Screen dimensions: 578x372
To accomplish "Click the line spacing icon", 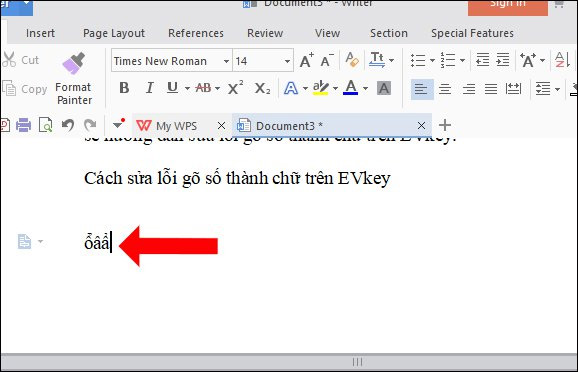I will [x=543, y=89].
